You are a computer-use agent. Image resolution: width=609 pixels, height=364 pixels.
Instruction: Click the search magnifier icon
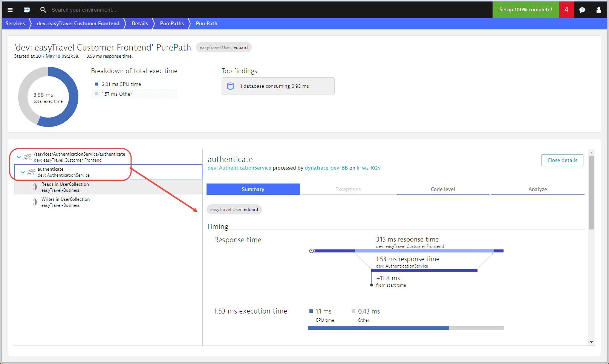43,10
